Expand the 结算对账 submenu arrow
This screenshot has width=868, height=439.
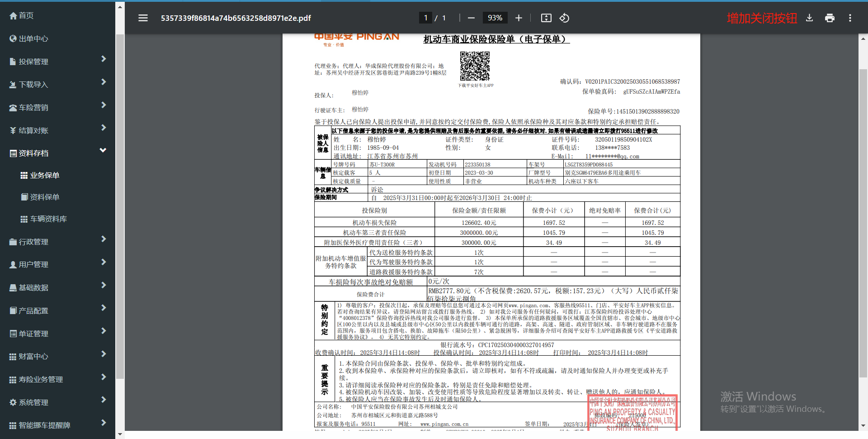coord(104,128)
